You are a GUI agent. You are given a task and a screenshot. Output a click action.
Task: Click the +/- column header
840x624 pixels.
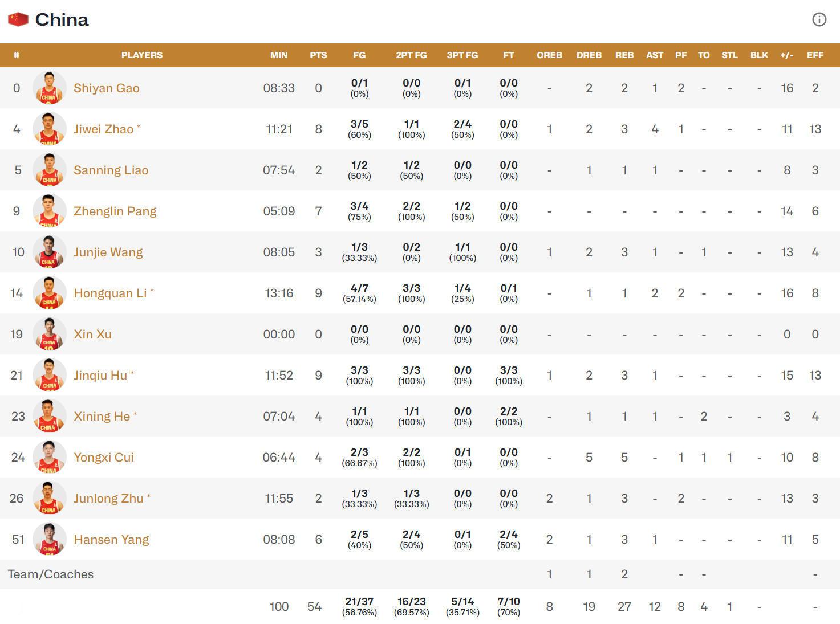tap(787, 55)
